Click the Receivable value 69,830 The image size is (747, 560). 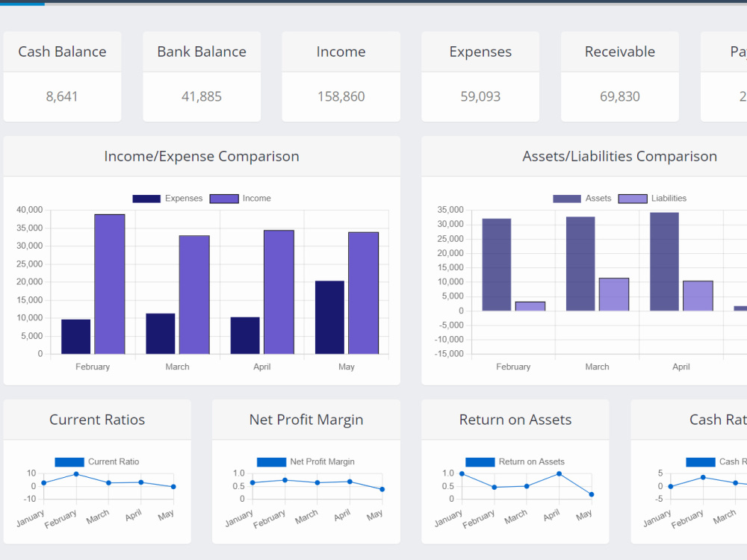(x=620, y=96)
